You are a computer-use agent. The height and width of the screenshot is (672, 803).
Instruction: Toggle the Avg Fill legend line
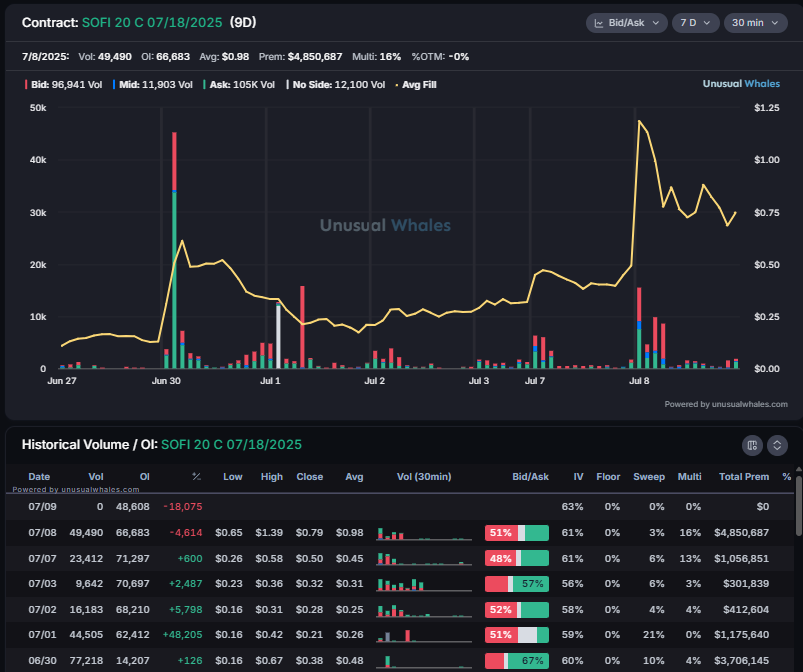coord(416,85)
